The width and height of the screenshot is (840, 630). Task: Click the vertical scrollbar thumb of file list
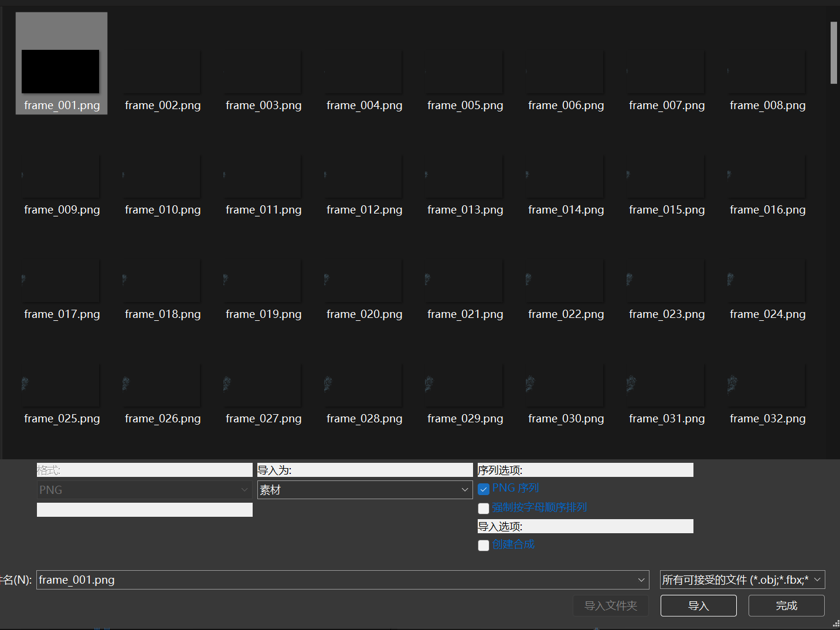coord(834,53)
